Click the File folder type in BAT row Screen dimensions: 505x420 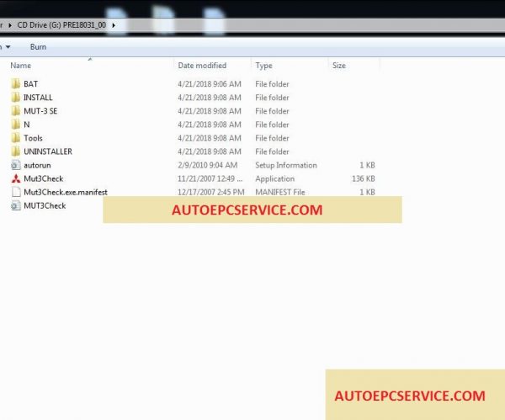272,84
